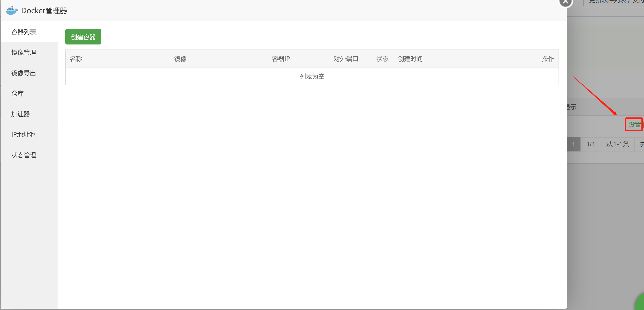Click the 状态 column header

pos(382,59)
